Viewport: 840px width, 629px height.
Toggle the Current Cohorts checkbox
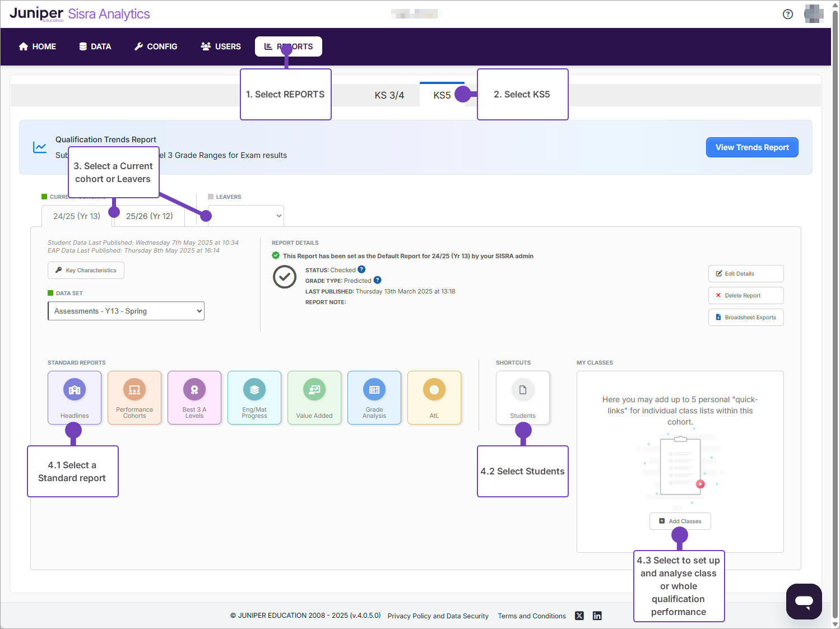pos(45,197)
